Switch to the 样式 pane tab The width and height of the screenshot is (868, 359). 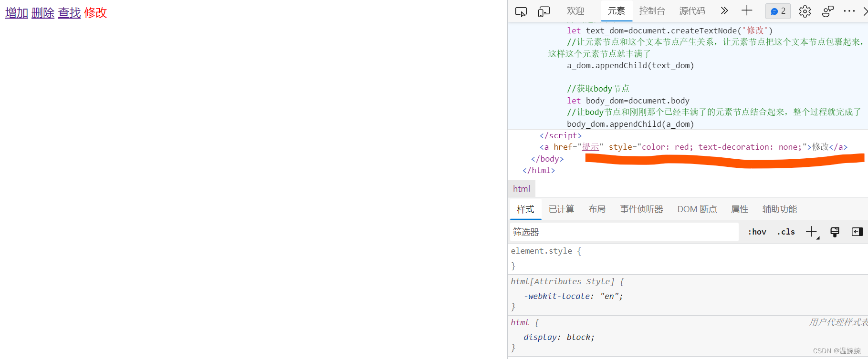(x=526, y=209)
